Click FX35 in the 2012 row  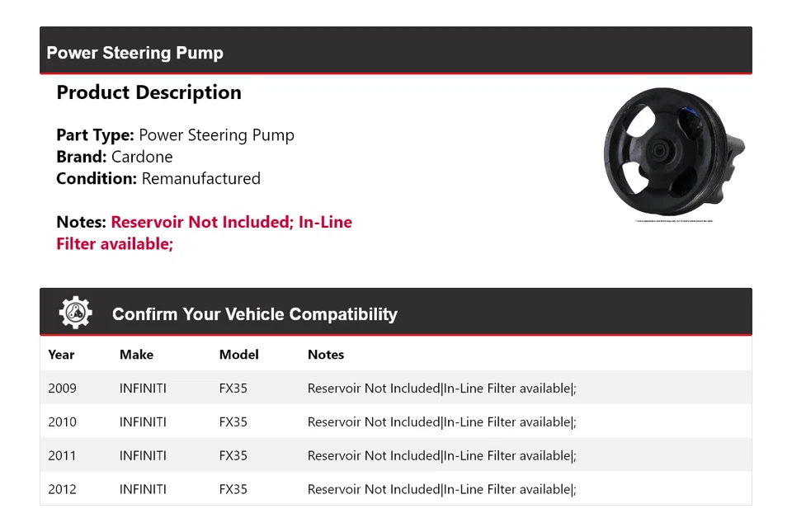tap(233, 489)
